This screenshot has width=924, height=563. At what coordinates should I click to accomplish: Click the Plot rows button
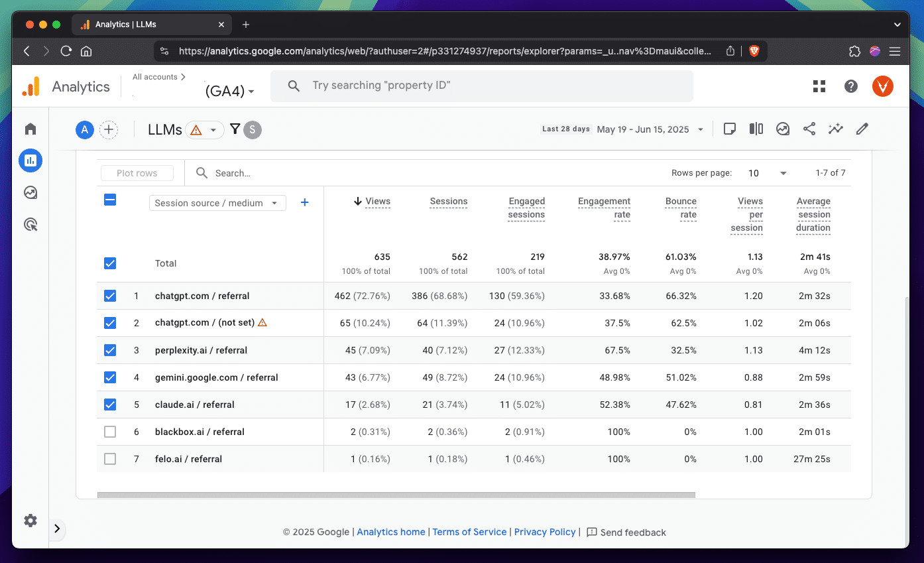coord(137,173)
